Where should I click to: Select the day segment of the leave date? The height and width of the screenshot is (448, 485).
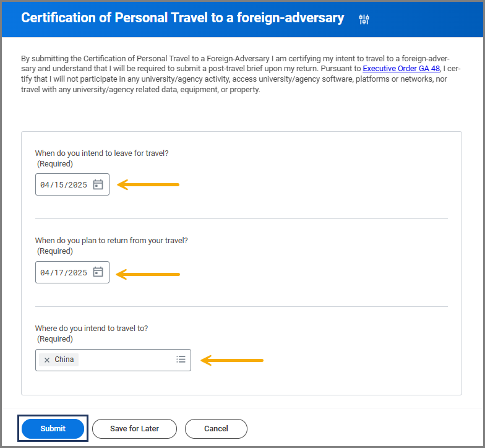click(59, 185)
